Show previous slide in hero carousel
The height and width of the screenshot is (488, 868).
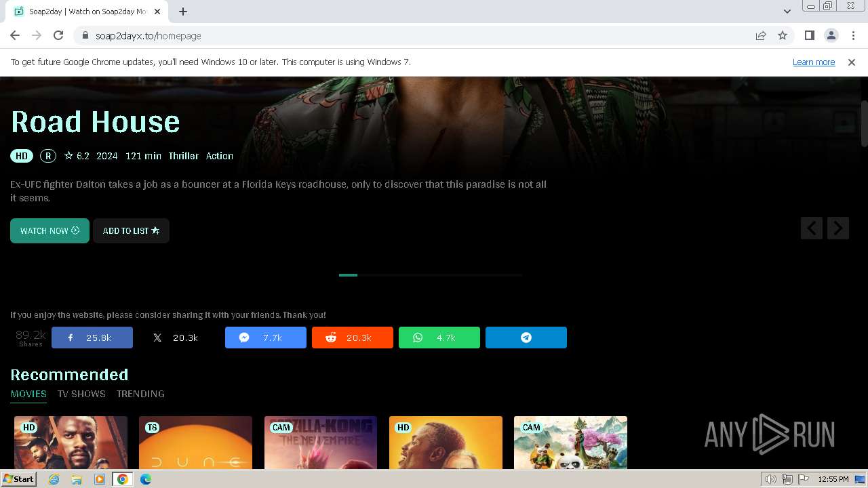click(812, 228)
